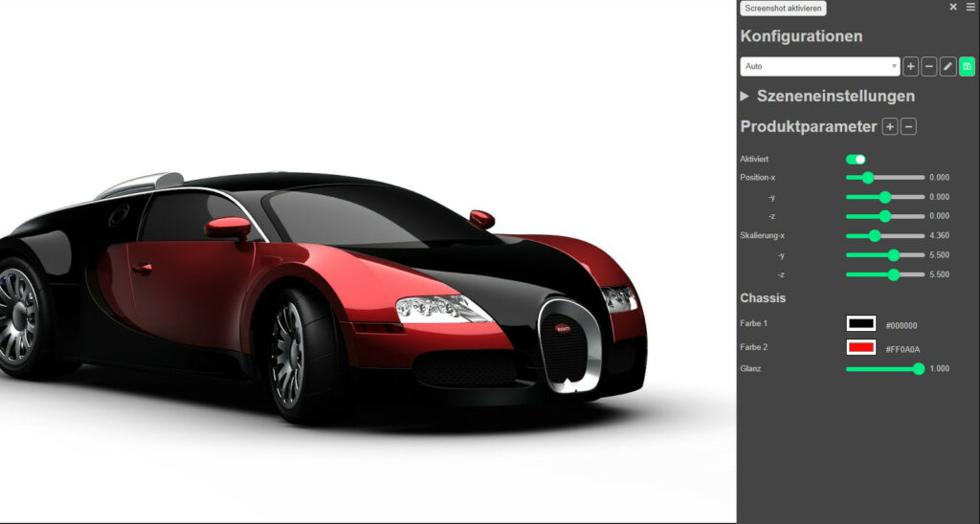
Task: Click the Konfigurationen heading
Action: coord(801,36)
